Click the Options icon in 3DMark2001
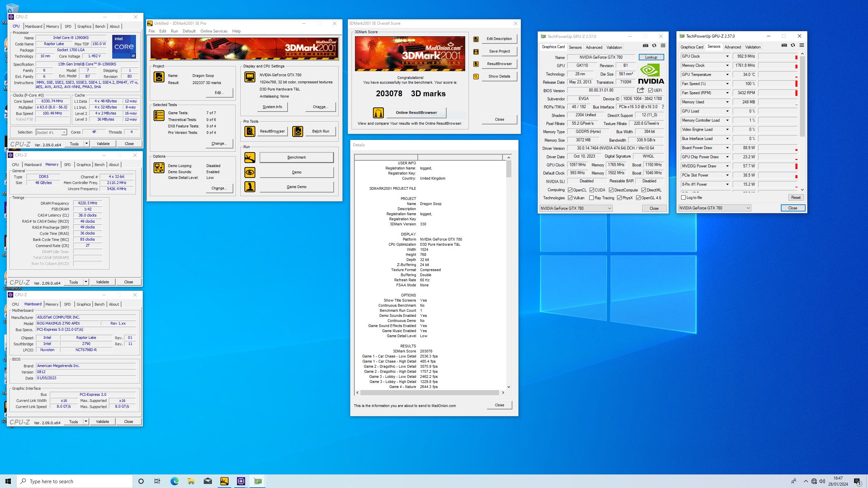Viewport: 868px width, 488px height. [x=159, y=168]
